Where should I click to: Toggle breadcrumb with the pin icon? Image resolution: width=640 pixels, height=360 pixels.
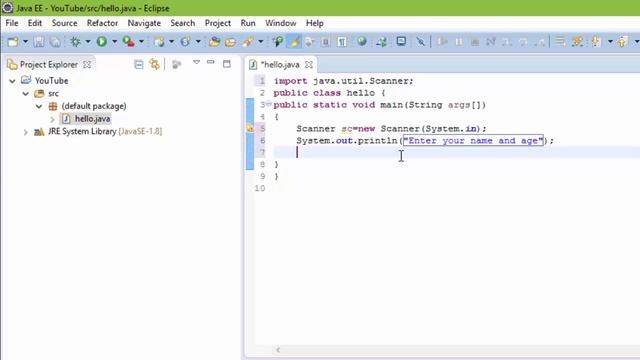coord(278,42)
